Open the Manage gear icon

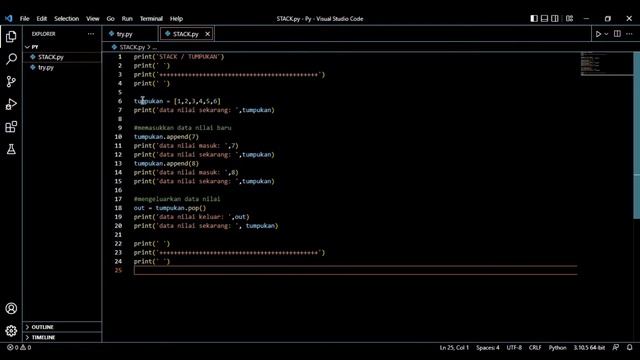[11, 331]
